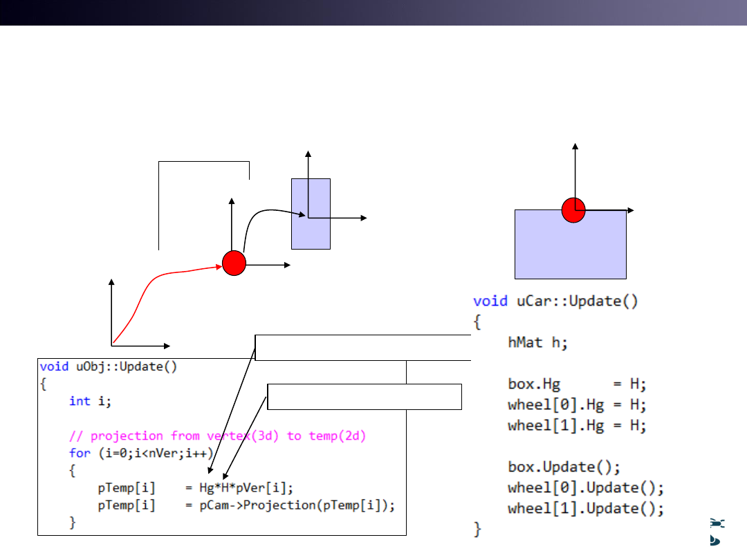Screen dimensions: 747x560
Task: Click the dark gradient title bar
Action: [x=373, y=12]
